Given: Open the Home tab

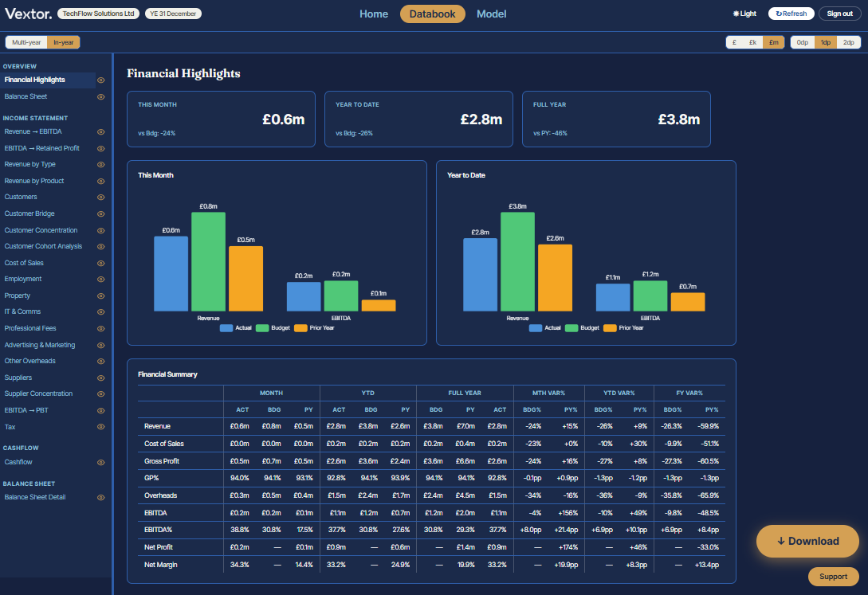Looking at the screenshot, I should tap(374, 14).
